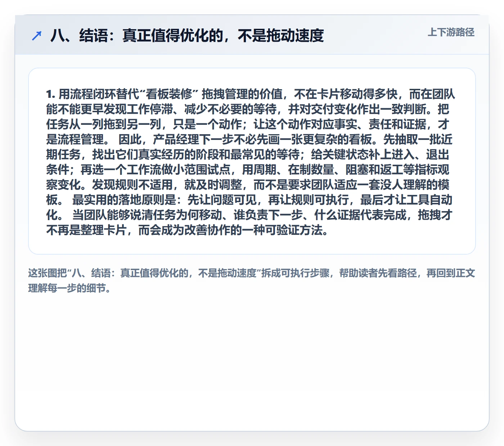504x446 pixels.
Task: Click the blue arrow icon beside the heading
Action: (37, 36)
